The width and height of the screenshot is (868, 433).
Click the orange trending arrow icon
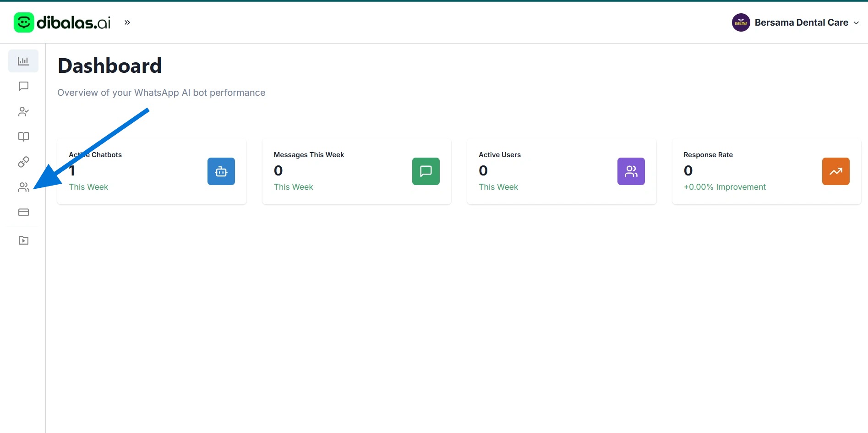click(835, 171)
